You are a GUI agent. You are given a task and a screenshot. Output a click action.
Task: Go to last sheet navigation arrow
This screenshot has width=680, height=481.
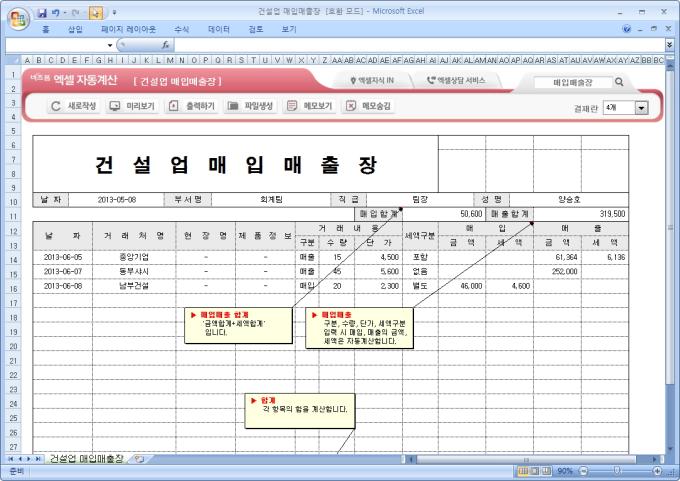[x=38, y=459]
